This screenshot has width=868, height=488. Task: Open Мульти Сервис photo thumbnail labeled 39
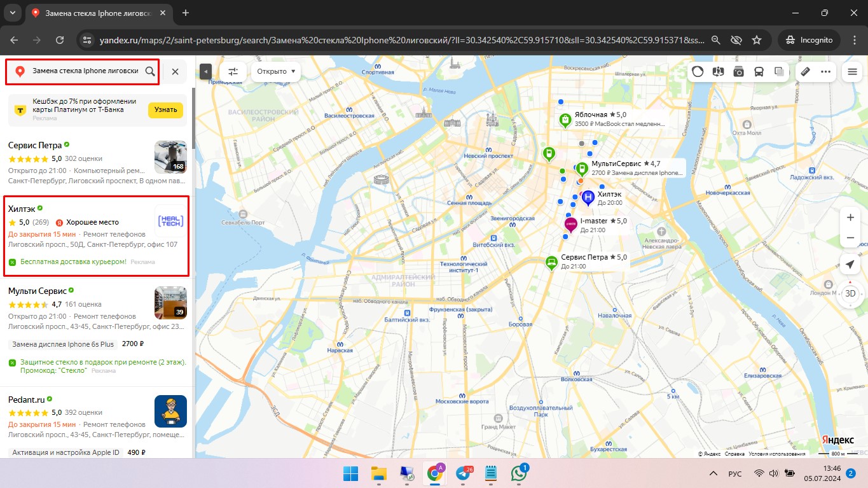pos(170,303)
